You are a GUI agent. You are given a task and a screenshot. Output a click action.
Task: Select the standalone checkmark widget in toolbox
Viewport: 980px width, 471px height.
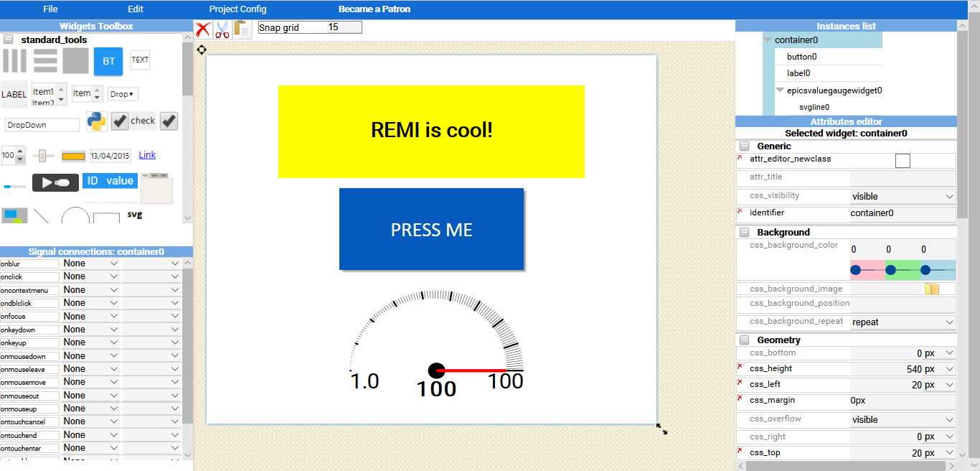169,121
